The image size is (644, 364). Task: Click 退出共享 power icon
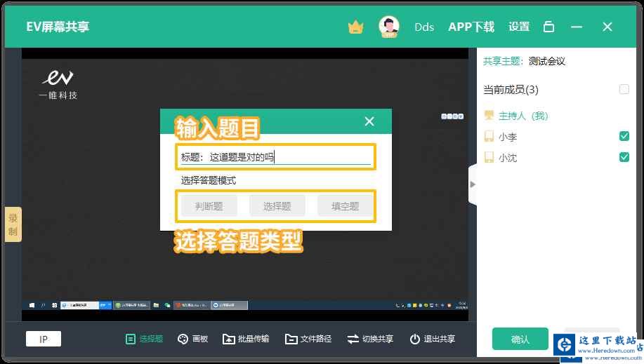415,339
